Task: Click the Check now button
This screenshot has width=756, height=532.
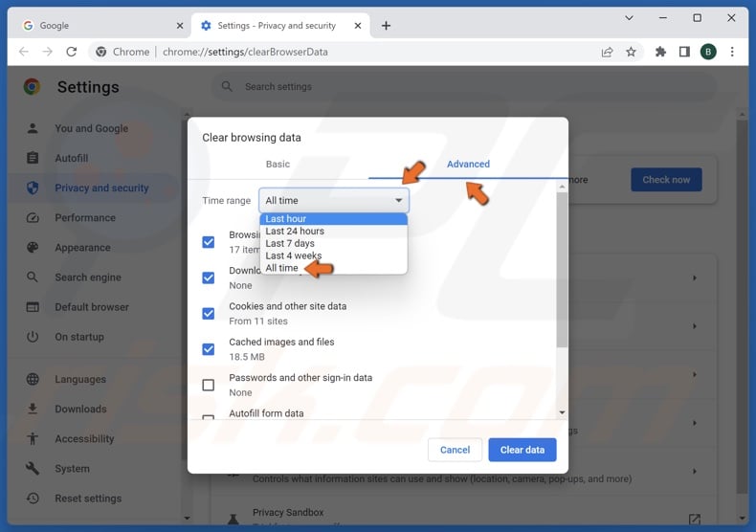Action: coord(666,180)
